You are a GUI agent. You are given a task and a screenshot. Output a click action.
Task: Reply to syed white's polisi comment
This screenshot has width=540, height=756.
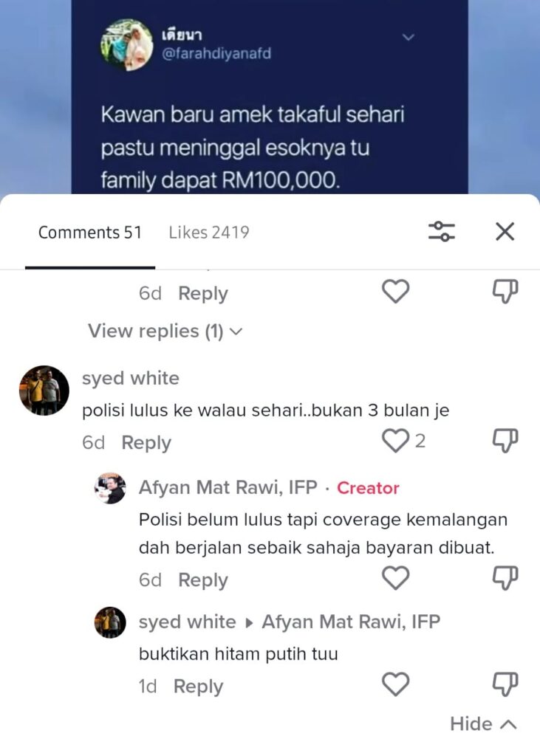click(x=146, y=443)
